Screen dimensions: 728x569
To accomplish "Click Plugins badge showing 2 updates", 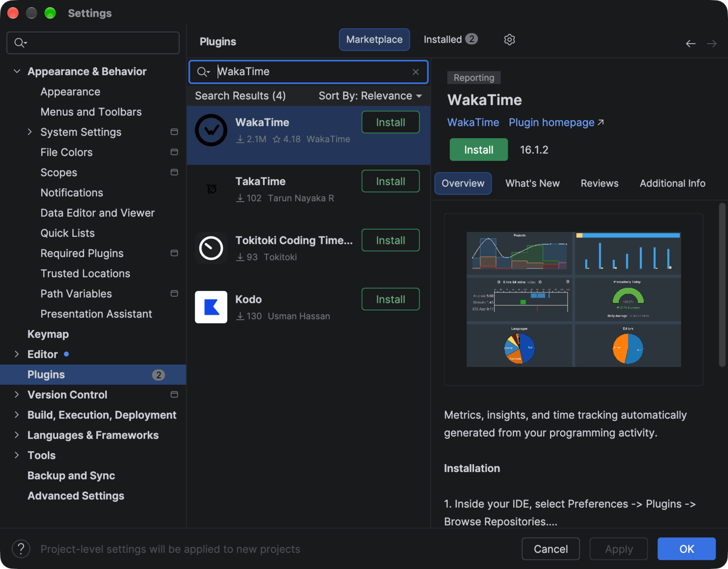I will point(159,375).
